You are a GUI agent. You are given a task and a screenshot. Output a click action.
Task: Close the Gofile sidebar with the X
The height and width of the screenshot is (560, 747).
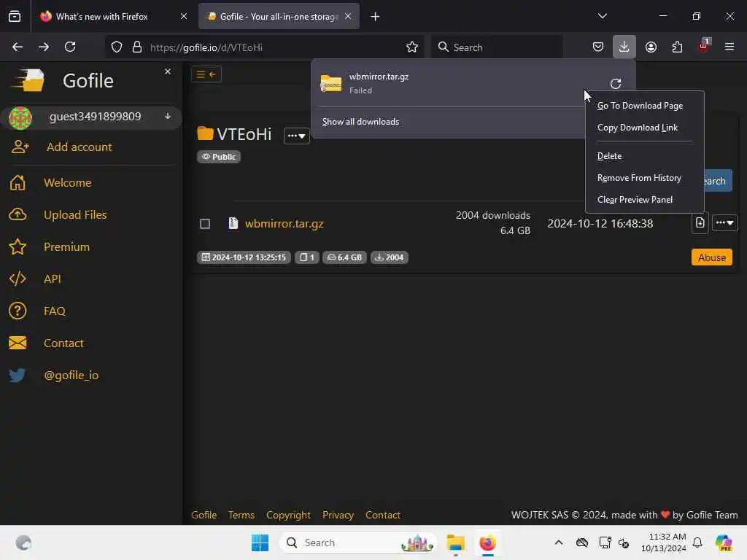pyautogui.click(x=168, y=71)
